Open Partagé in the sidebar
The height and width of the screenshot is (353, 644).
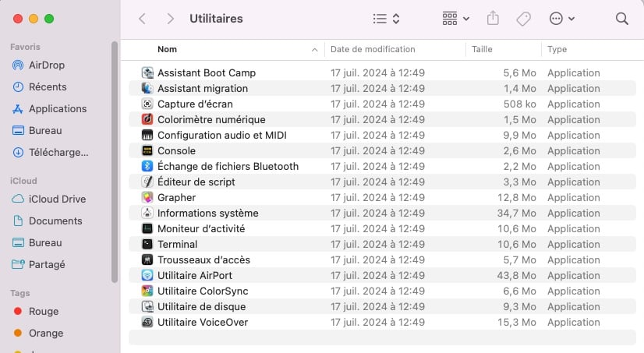[39, 264]
